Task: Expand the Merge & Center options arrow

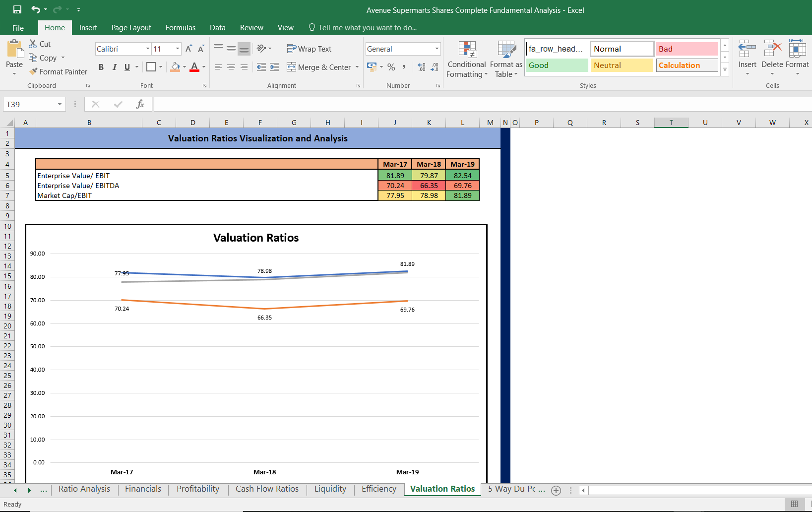Action: pos(357,67)
